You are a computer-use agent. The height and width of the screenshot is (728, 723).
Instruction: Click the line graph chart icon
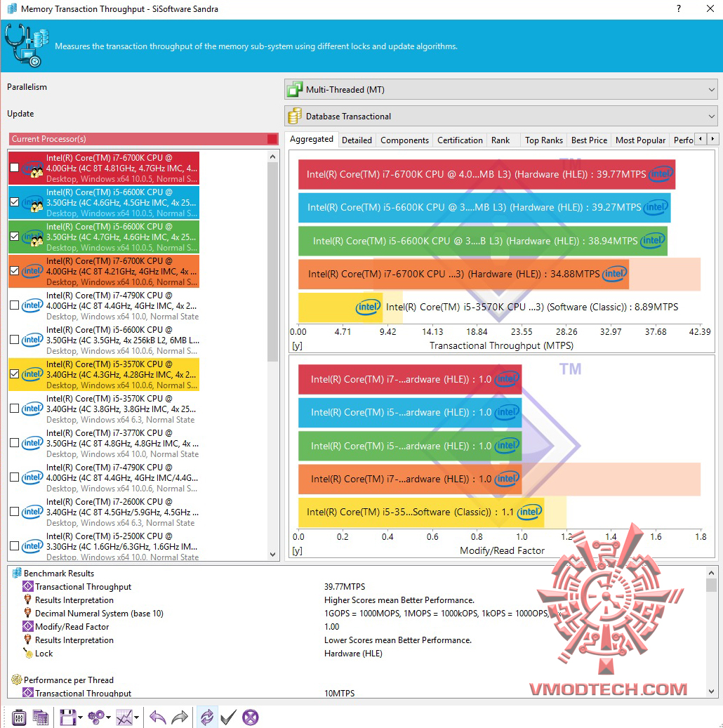point(124,717)
